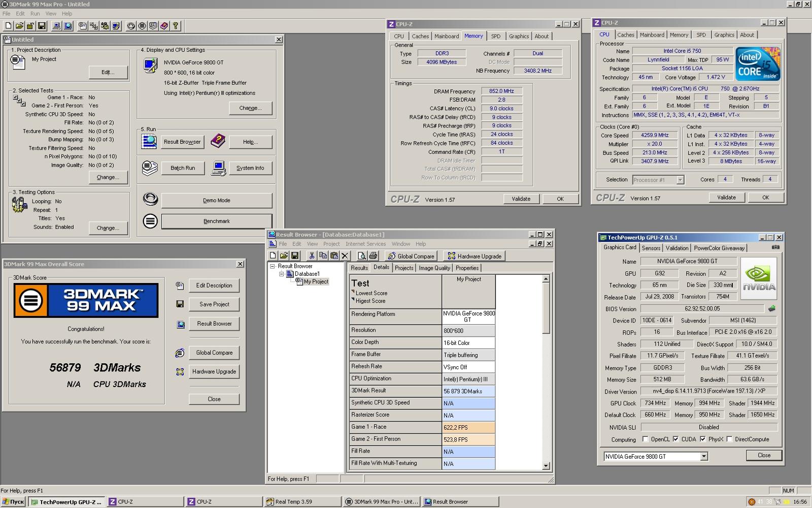Click the Save floppy icon in Result Browser toolbar
The width and height of the screenshot is (812, 508).
tap(295, 256)
